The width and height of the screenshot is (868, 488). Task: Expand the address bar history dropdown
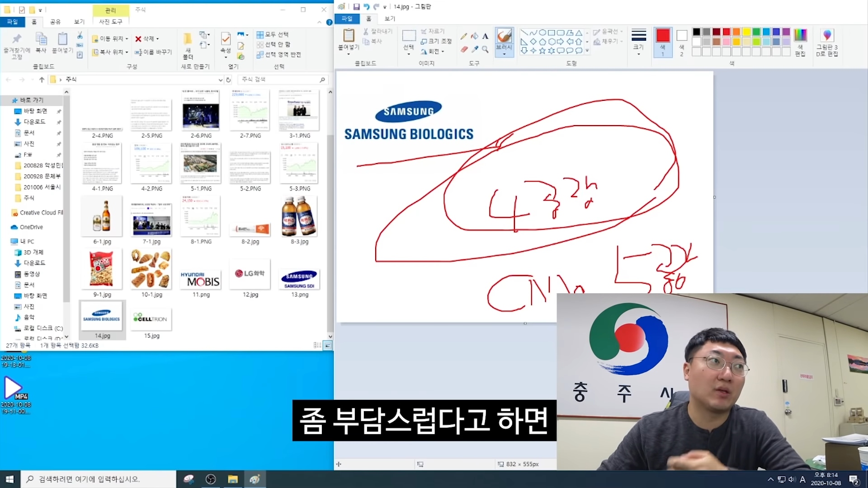220,80
